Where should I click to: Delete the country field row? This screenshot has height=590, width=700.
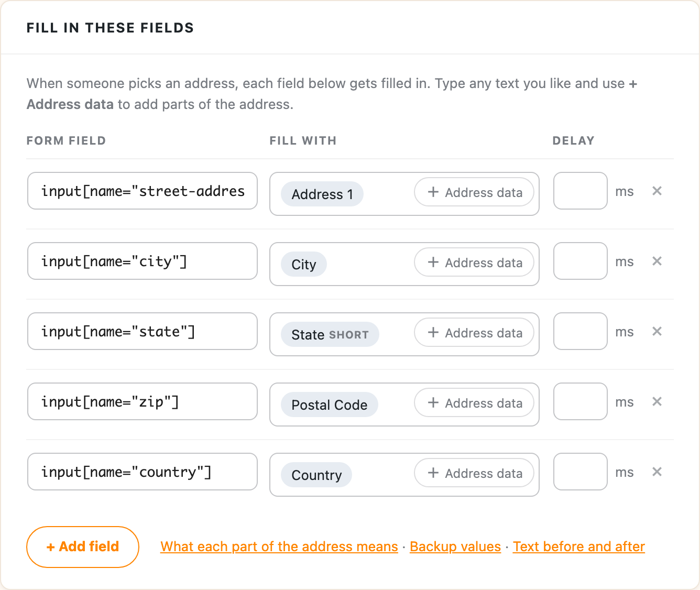[x=657, y=472]
